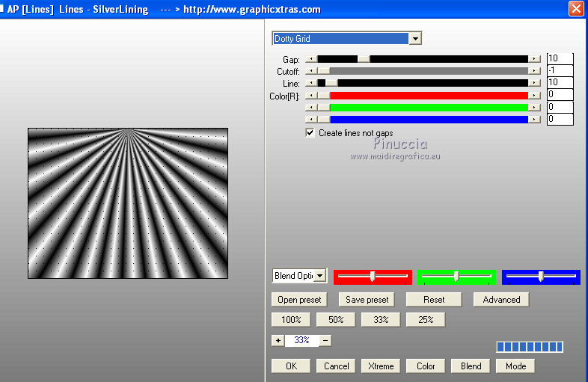Confirm with the OK button
This screenshot has width=588, height=382.
[x=291, y=366]
